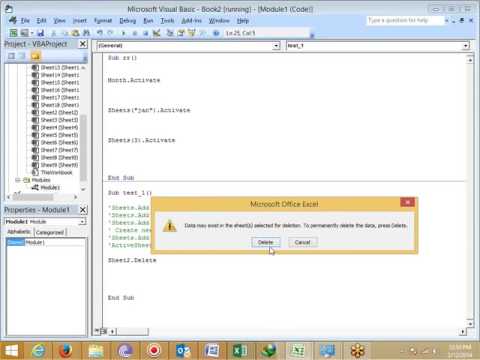Open the Help menu

243,21
